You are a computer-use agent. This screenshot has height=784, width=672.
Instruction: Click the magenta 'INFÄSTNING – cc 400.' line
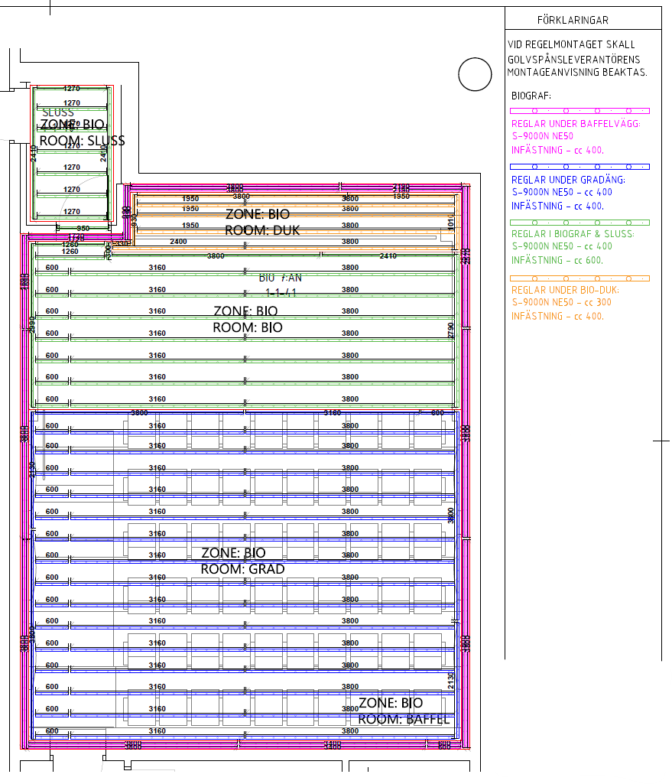[x=557, y=150]
